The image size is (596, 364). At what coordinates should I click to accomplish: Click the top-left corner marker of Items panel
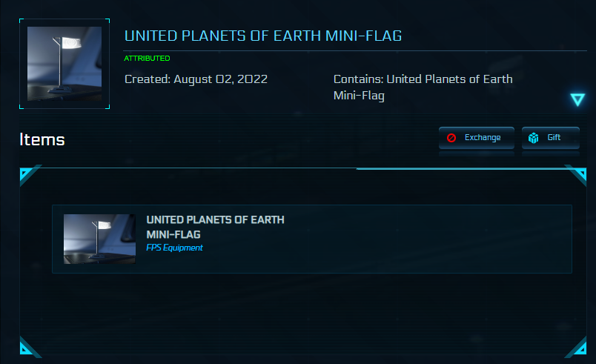[27, 175]
